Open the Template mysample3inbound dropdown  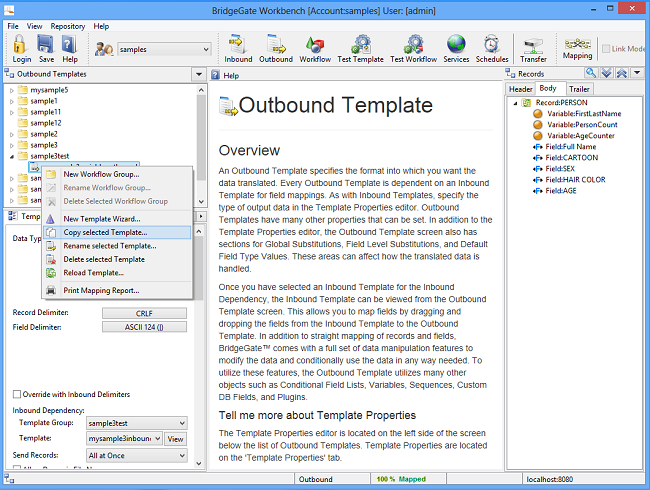click(124, 439)
